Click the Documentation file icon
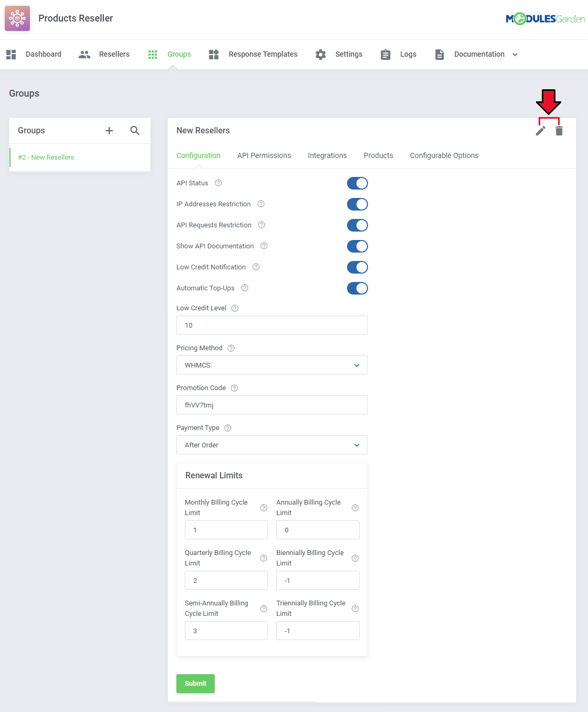The image size is (588, 712). [x=439, y=55]
